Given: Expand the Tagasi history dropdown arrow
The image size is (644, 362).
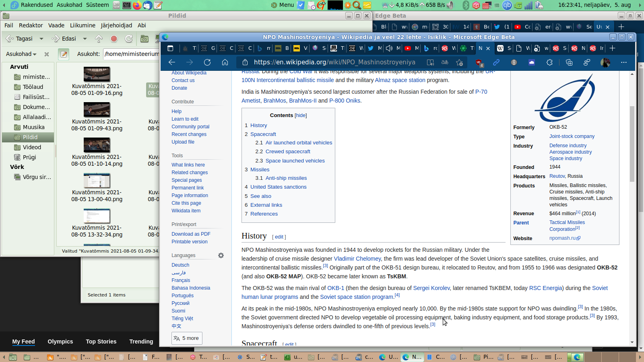Looking at the screenshot, I should pos(41,39).
